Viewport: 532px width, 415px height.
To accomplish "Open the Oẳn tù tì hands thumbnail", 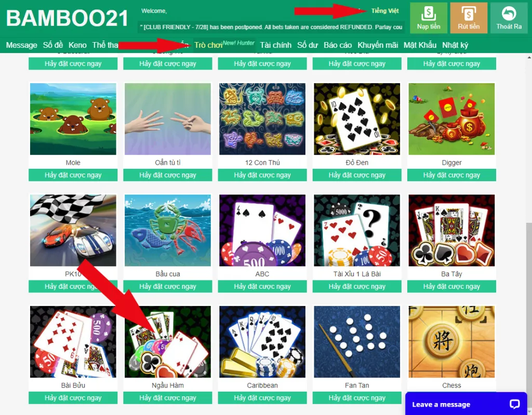I will point(168,119).
